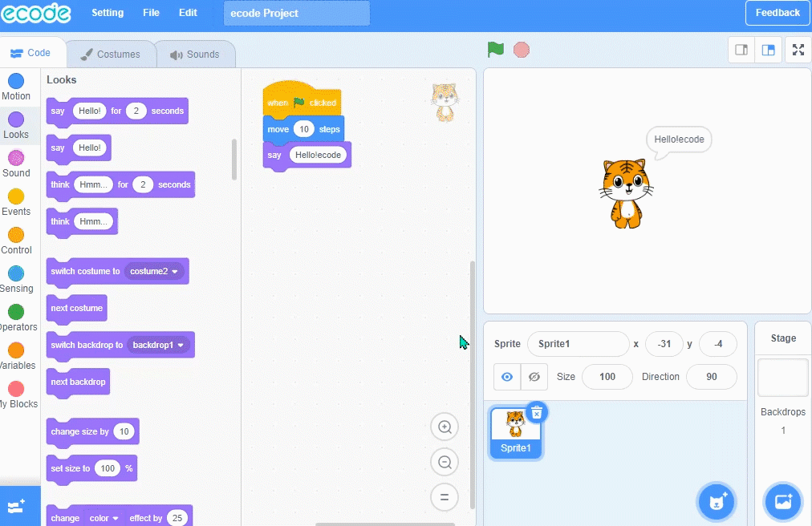The height and width of the screenshot is (526, 812).
Task: Zoom out the code workspace
Action: 445,463
